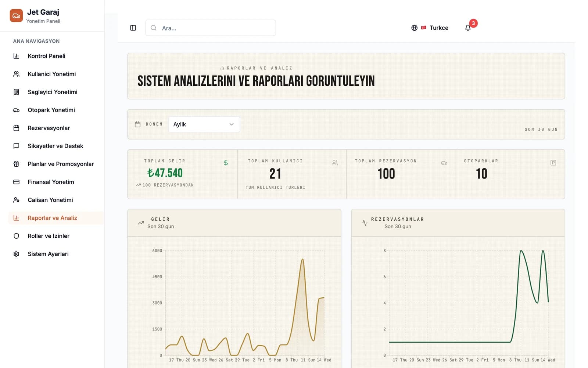The image size is (588, 368).
Task: Click the Planlar ve Promosyonlar gift icon
Action: click(x=16, y=164)
